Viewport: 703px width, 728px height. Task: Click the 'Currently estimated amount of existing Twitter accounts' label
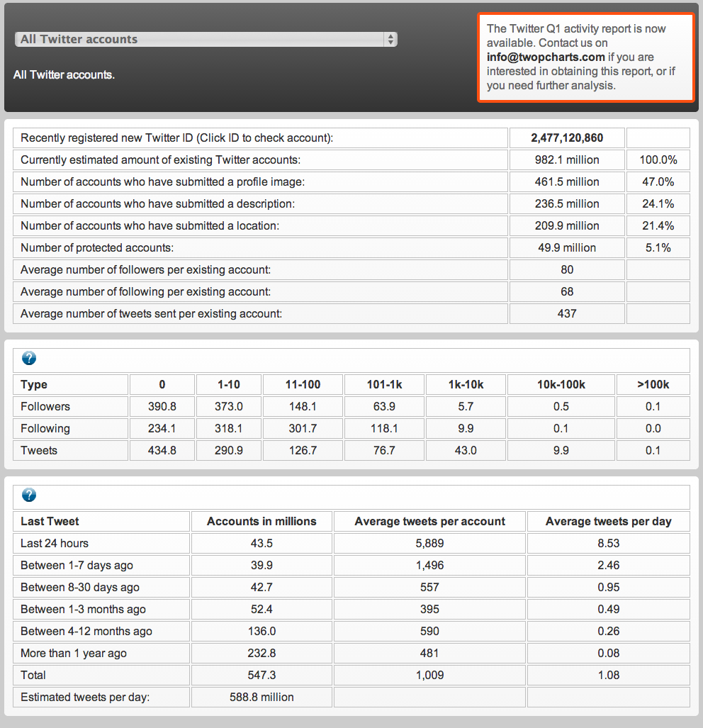click(161, 159)
